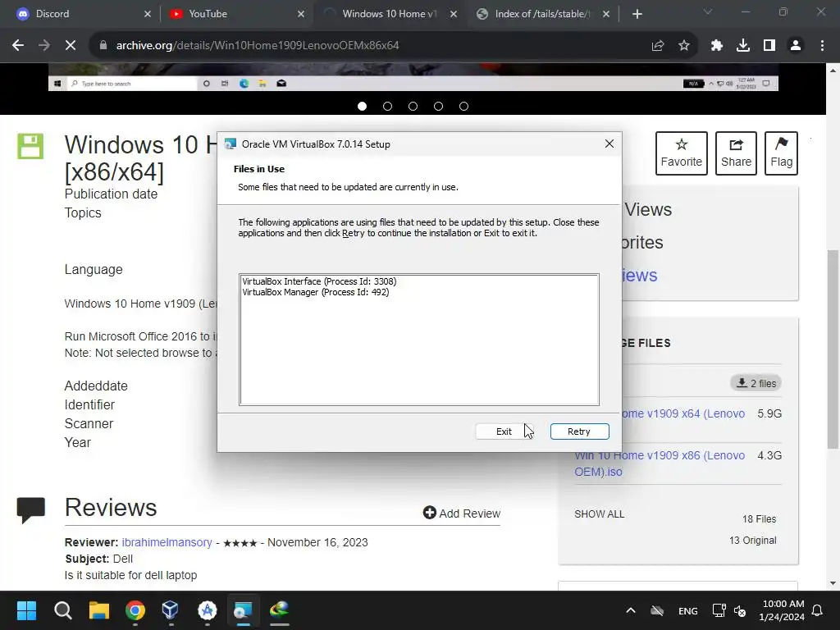Select the third carousel dot

[413, 106]
